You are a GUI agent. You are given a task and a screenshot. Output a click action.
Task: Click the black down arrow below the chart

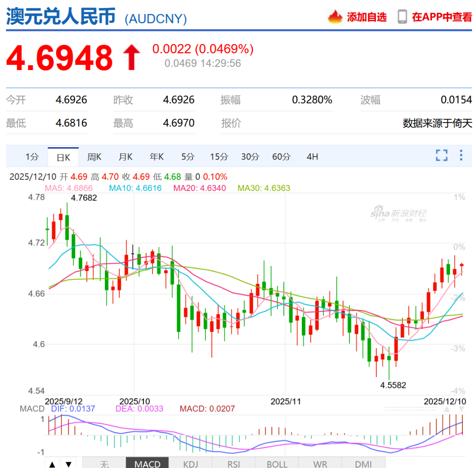pyautogui.click(x=68, y=464)
